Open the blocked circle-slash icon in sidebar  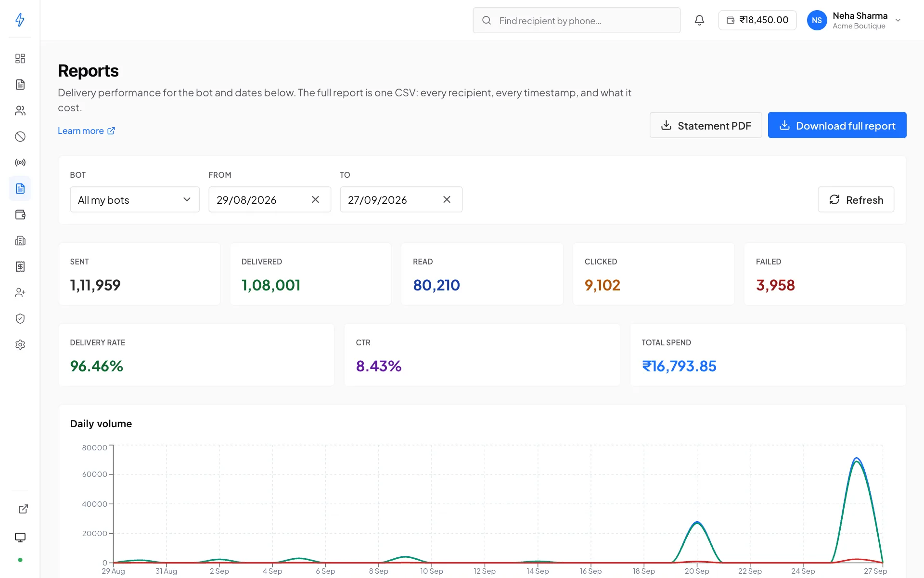[x=20, y=137]
